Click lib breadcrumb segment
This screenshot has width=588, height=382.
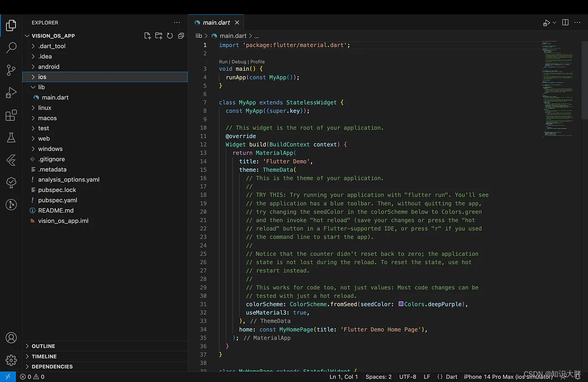[199, 36]
